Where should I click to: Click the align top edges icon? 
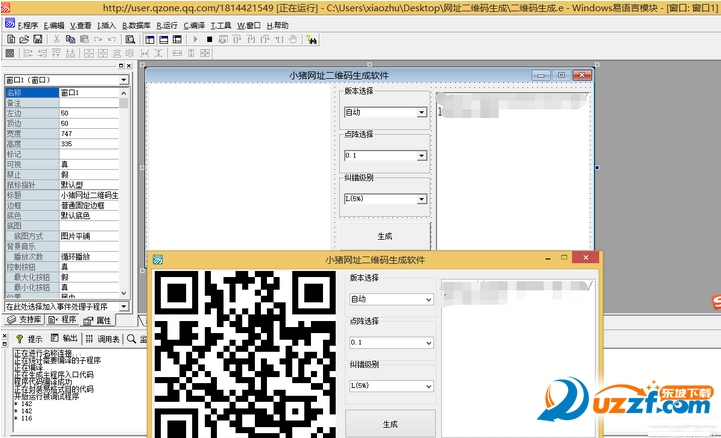pos(56,53)
